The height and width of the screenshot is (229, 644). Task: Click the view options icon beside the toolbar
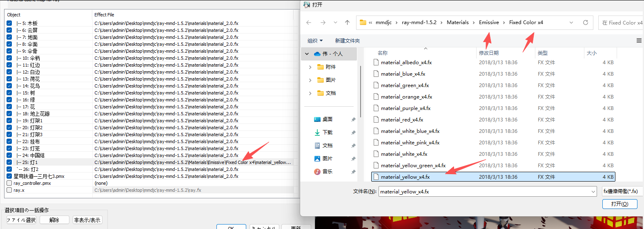pyautogui.click(x=639, y=40)
